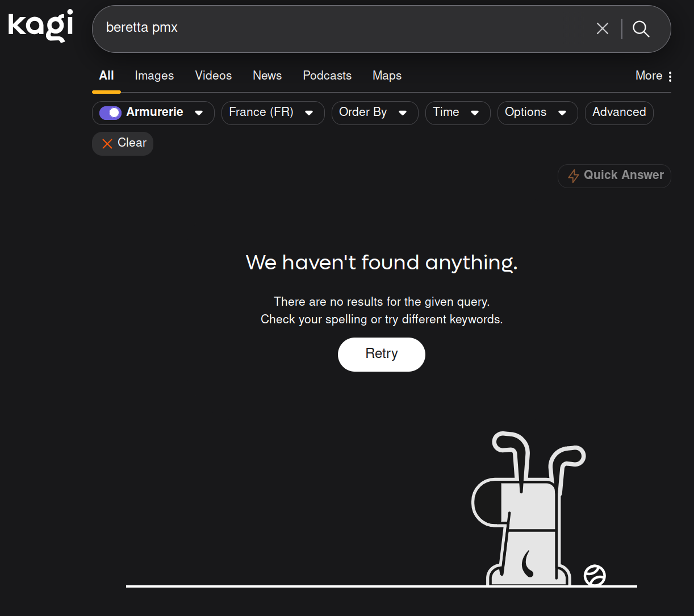This screenshot has height=616, width=694.
Task: Switch to the Maps tab
Action: coord(387,76)
